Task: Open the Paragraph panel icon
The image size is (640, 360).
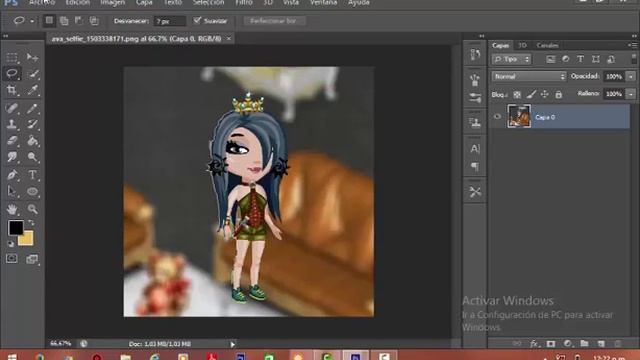Action: [x=475, y=167]
